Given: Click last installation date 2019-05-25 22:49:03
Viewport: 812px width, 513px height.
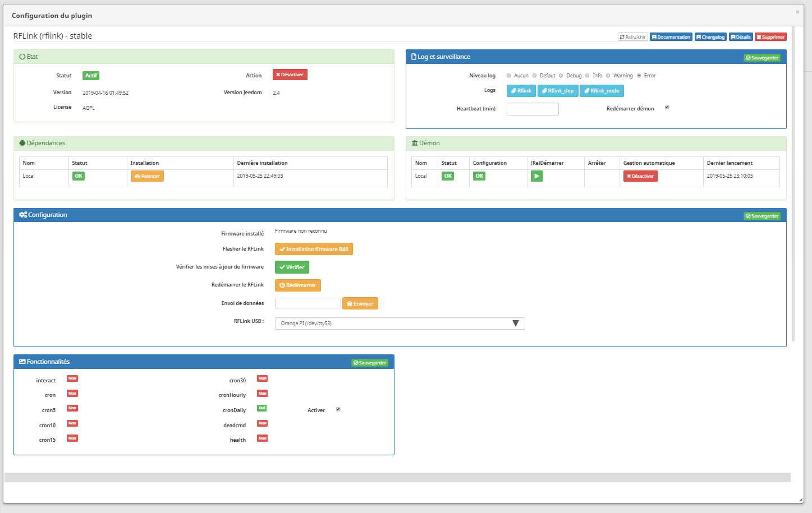Looking at the screenshot, I should click(260, 176).
